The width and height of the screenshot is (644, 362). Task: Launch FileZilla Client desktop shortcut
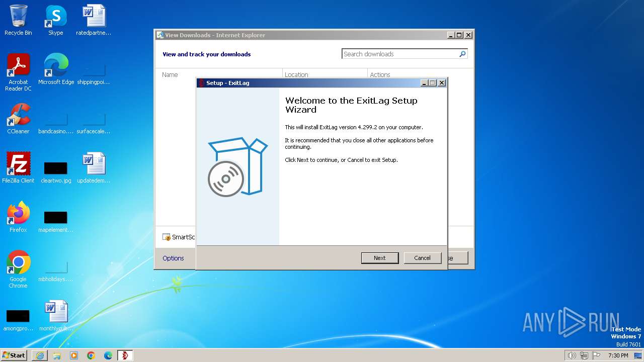pos(18,167)
